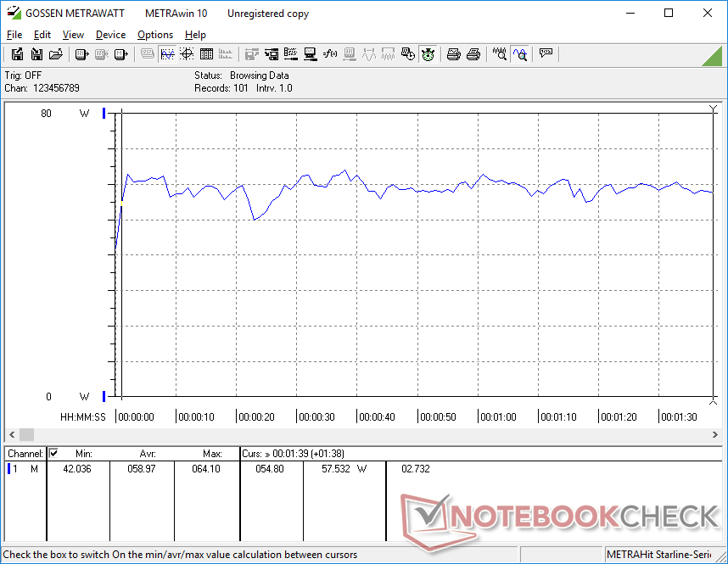Open the Options menu
The height and width of the screenshot is (564, 728).
(x=155, y=35)
